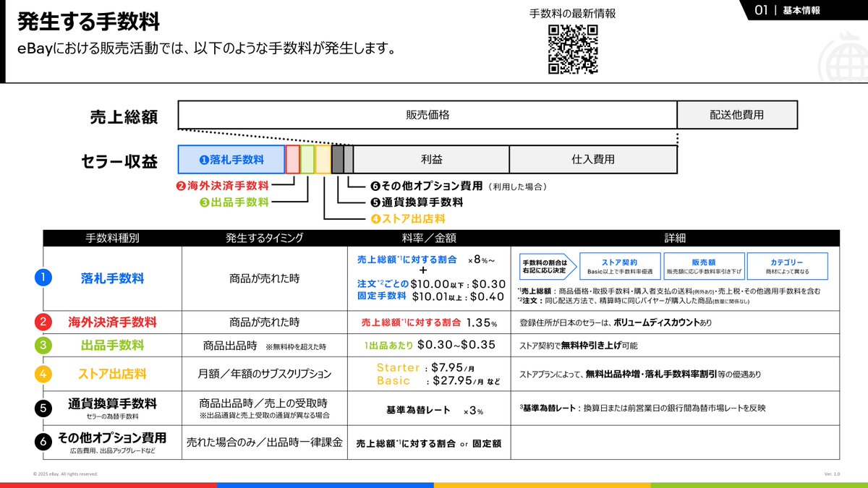868x488 pixels.
Task: Select the red segment in seller revenue bar
Action: (x=292, y=159)
